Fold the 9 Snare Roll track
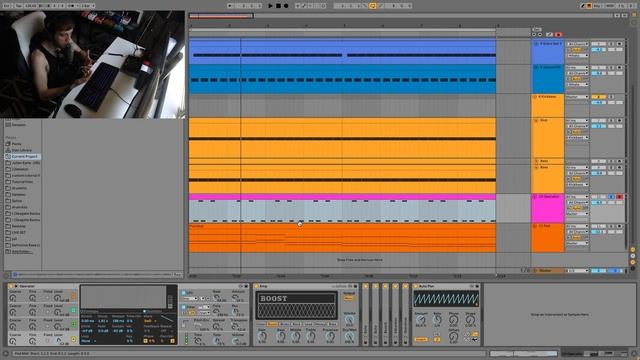This screenshot has height=360, width=640. point(536,44)
